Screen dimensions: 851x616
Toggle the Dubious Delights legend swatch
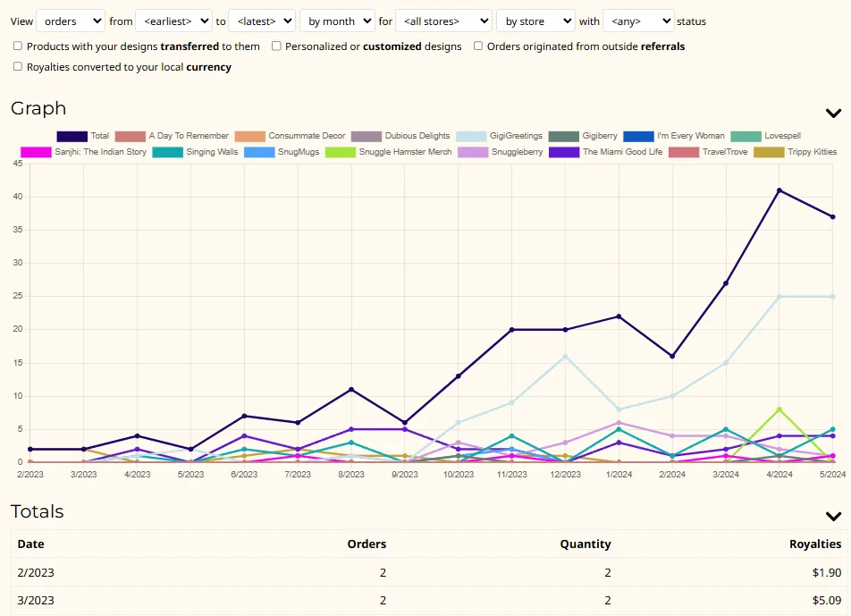click(x=367, y=136)
